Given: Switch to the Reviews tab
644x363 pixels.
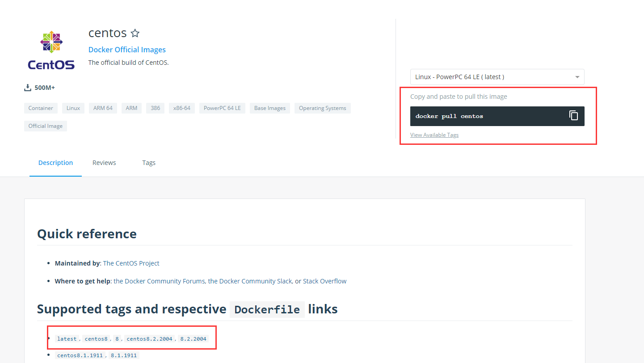Looking at the screenshot, I should [x=104, y=163].
